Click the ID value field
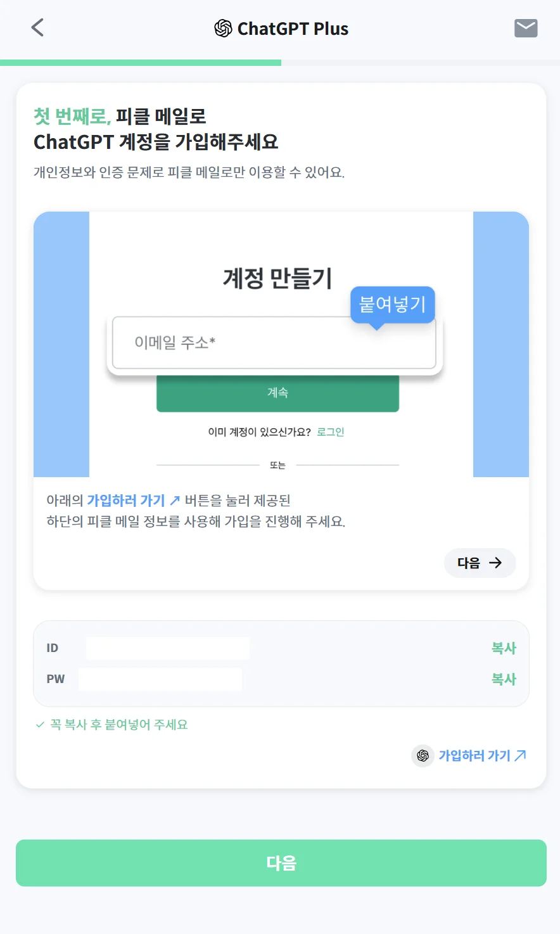560x934 pixels. coord(167,648)
